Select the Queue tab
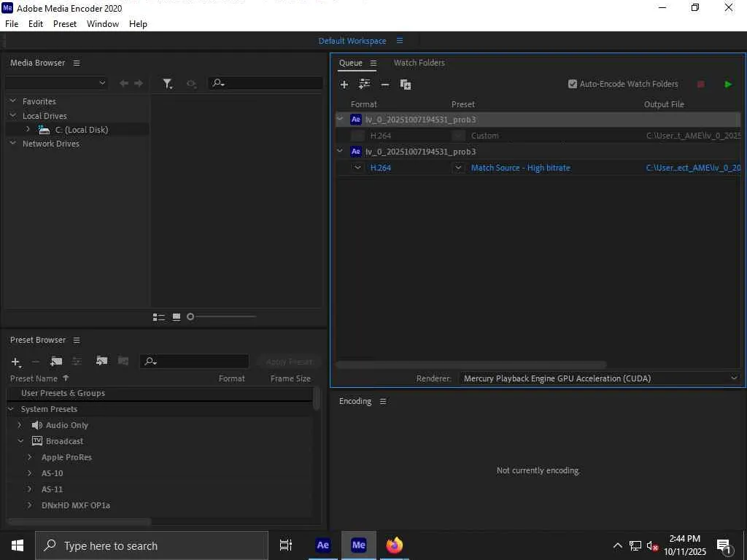The height and width of the screenshot is (560, 747). coord(351,63)
